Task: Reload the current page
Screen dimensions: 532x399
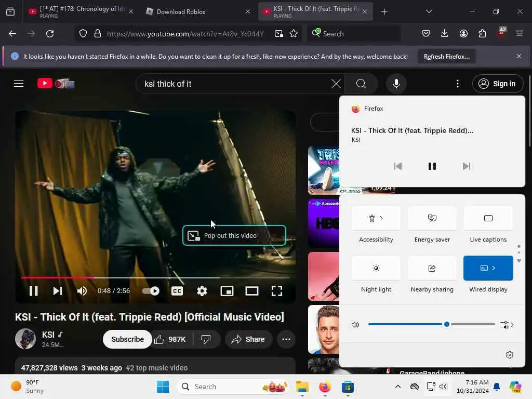Action: 50,34
